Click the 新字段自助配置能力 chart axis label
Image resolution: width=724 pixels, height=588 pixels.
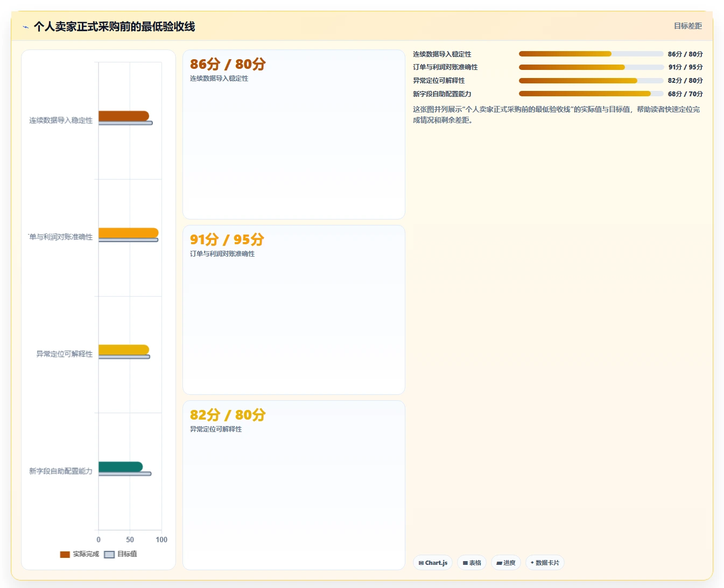click(61, 471)
